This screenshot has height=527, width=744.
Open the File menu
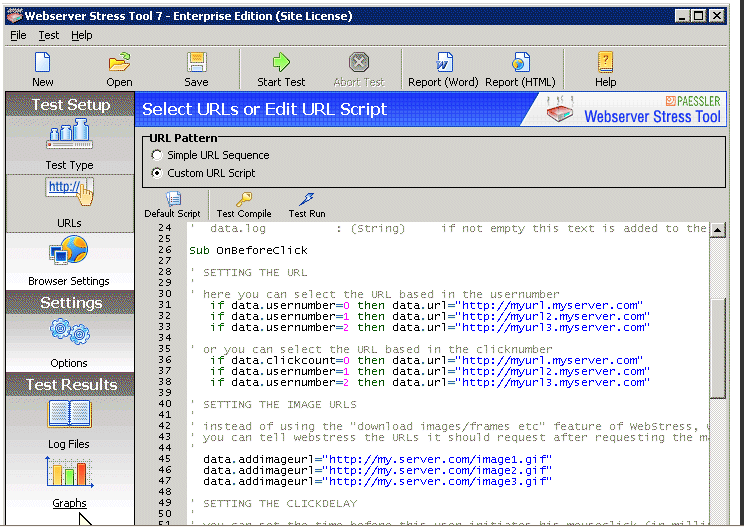pyautogui.click(x=18, y=35)
